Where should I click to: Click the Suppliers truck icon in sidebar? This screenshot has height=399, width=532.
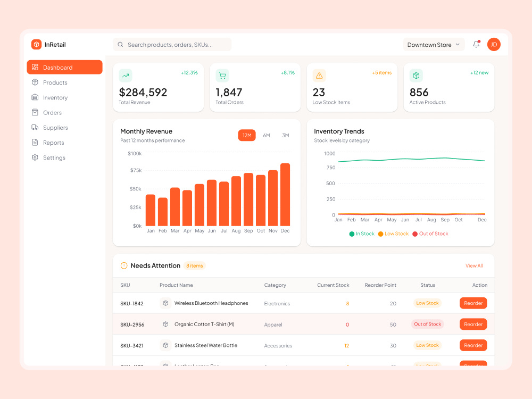click(x=35, y=127)
